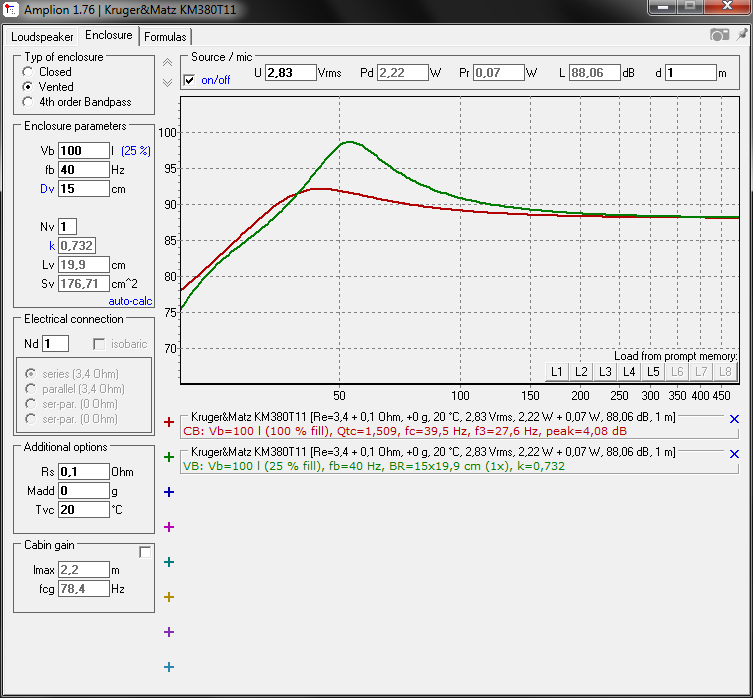Collapse the Source / mic panel up arrow
753x698 pixels.
(x=168, y=62)
